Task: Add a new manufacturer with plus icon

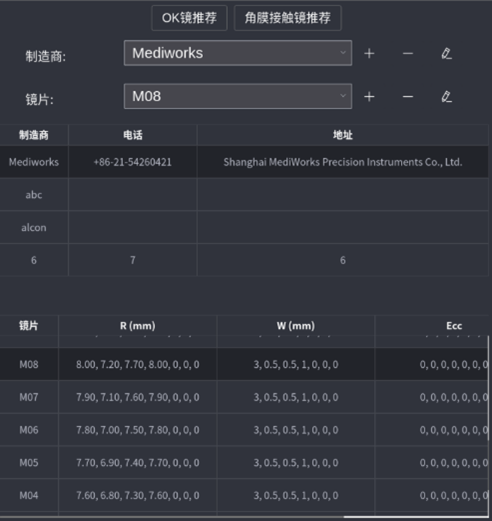Action: coord(369,53)
